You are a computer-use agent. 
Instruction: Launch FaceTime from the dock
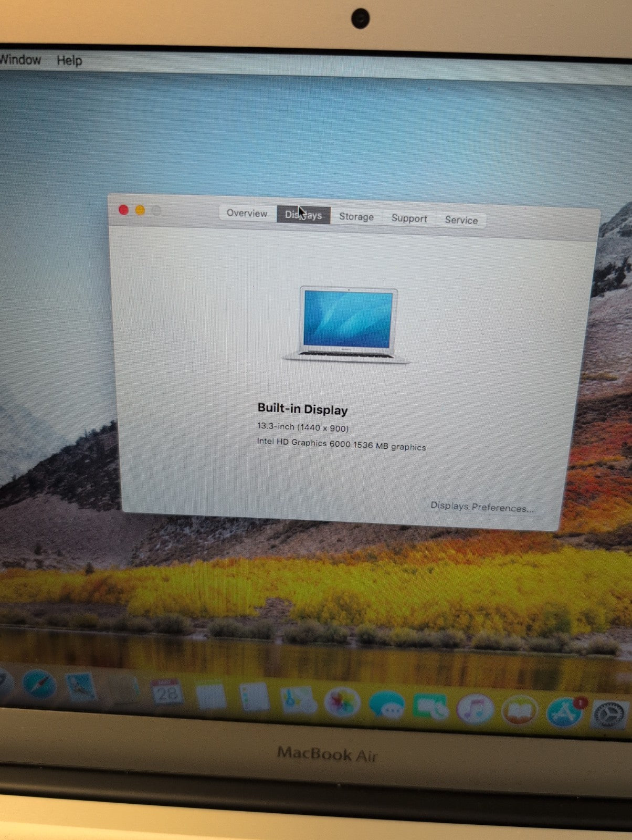(x=431, y=707)
